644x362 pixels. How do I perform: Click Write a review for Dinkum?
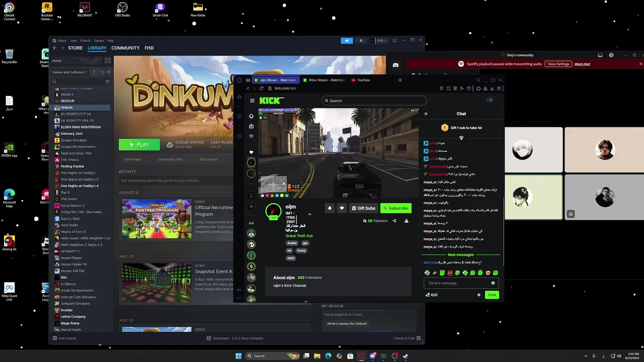coord(347,324)
